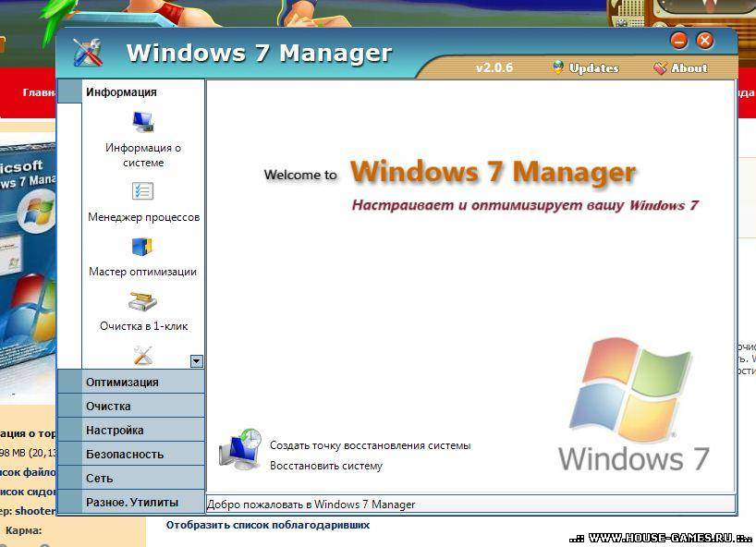Open the system information monitor icon
This screenshot has height=547, width=756.
[x=142, y=121]
